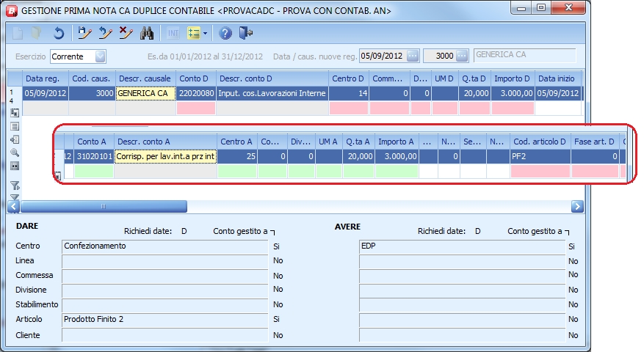Screen dimensions: 644x352
Task: Select the cell with conto 22020080
Action: pos(196,94)
